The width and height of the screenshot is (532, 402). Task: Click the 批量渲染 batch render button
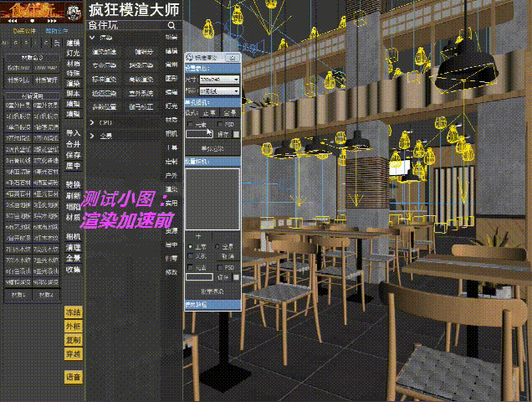click(x=212, y=291)
